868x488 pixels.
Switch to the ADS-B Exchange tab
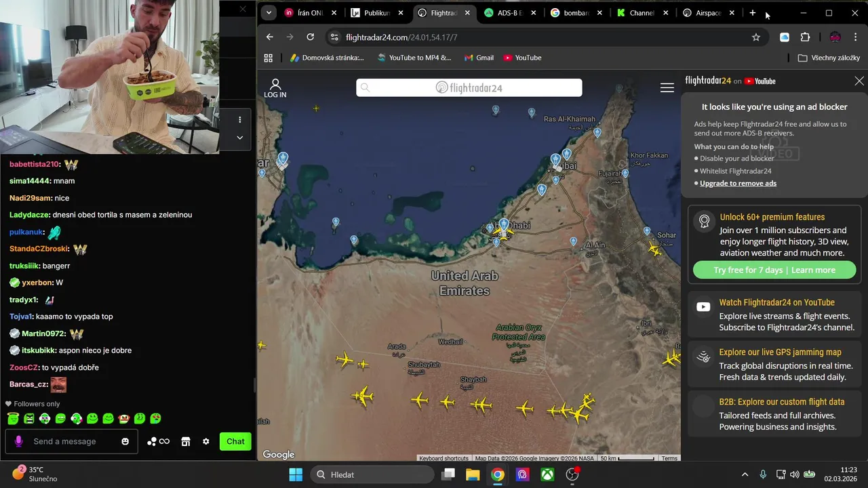510,13
